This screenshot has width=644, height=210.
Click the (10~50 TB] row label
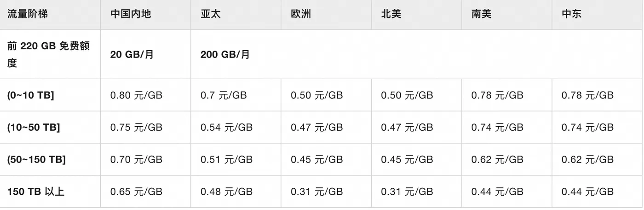(x=34, y=128)
